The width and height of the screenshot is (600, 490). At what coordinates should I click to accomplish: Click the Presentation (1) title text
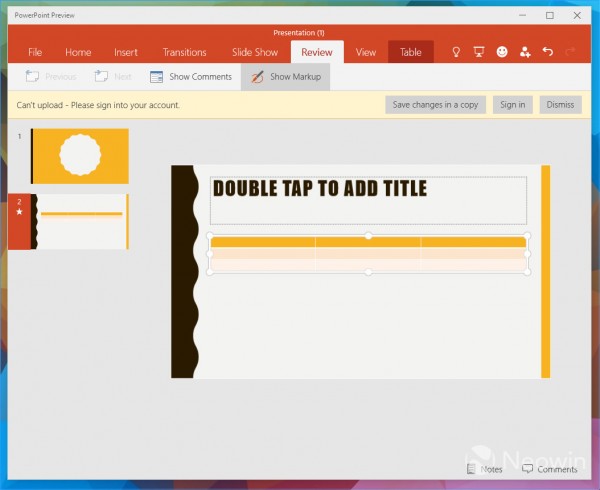pyautogui.click(x=299, y=33)
